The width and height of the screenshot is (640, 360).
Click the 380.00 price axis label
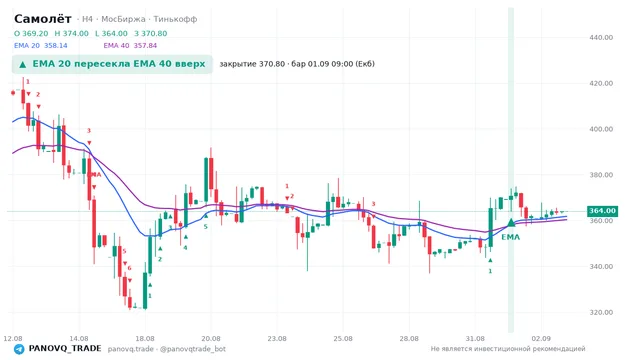[x=601, y=175]
